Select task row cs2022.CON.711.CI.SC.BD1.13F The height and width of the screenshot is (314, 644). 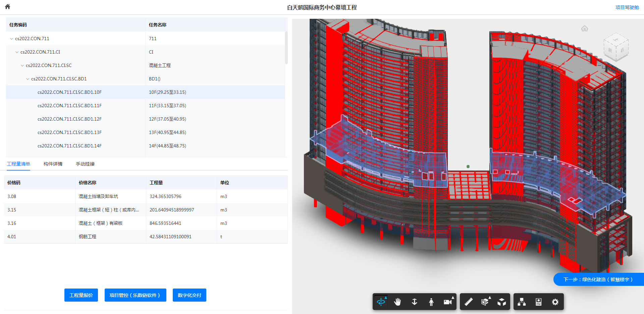click(x=146, y=132)
